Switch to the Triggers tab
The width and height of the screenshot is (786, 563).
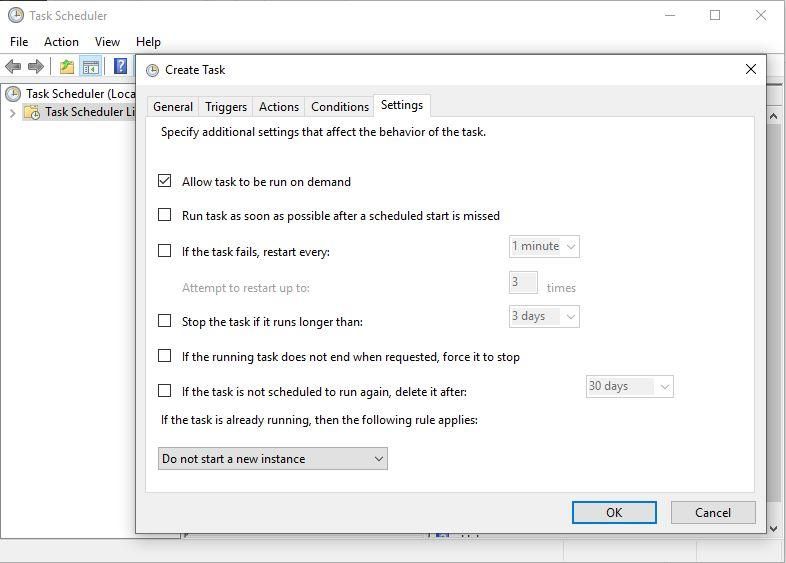point(226,107)
